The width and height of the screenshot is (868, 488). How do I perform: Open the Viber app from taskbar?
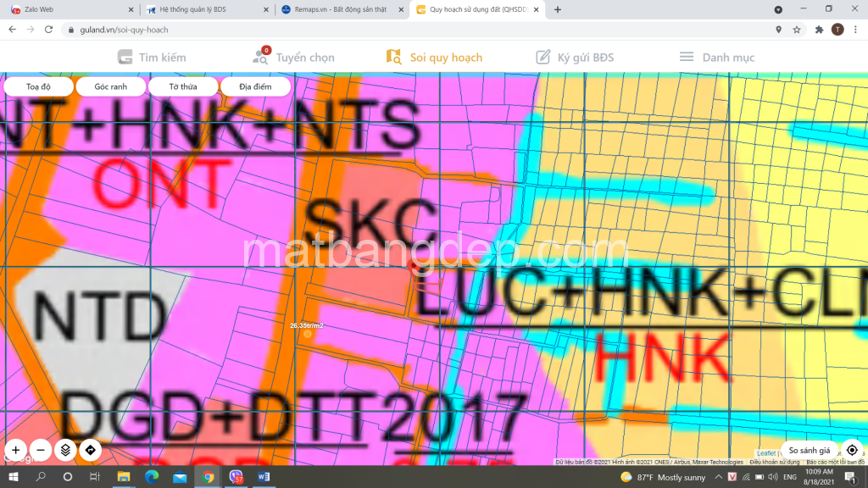[x=236, y=476]
